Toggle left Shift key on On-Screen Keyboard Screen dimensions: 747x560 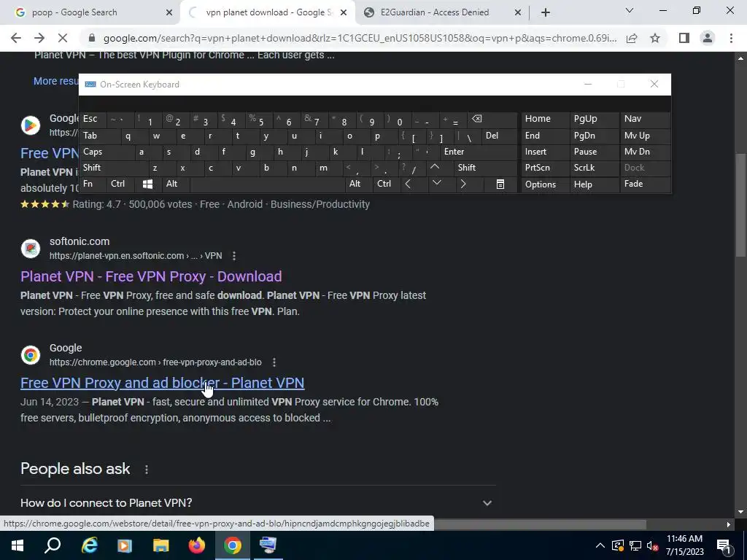tap(113, 168)
